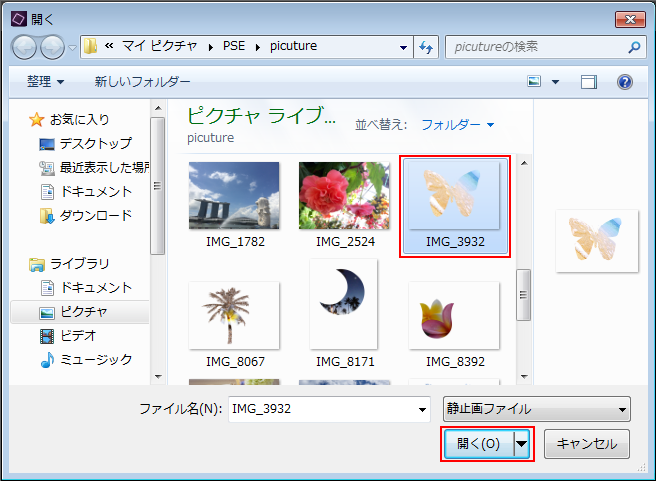
Task: Open ビデオ library
Action: pyautogui.click(x=78, y=335)
